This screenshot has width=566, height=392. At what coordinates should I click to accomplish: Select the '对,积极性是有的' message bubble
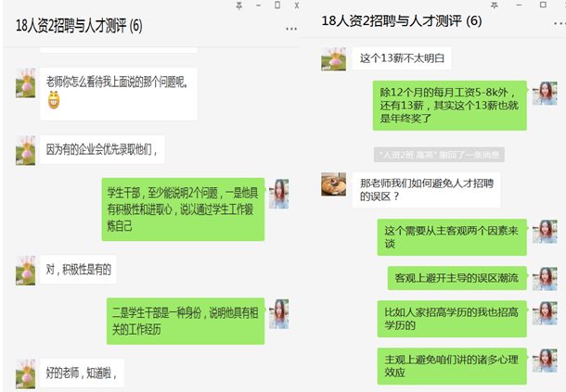[78, 270]
